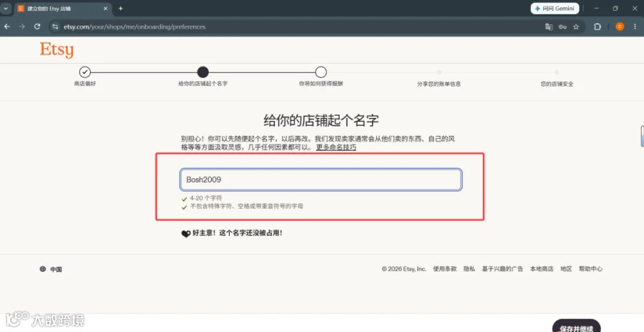Select the 建立您的 Etsy 店铺 tab
Image resolution: width=644 pixels, height=332 pixels.
[63, 8]
